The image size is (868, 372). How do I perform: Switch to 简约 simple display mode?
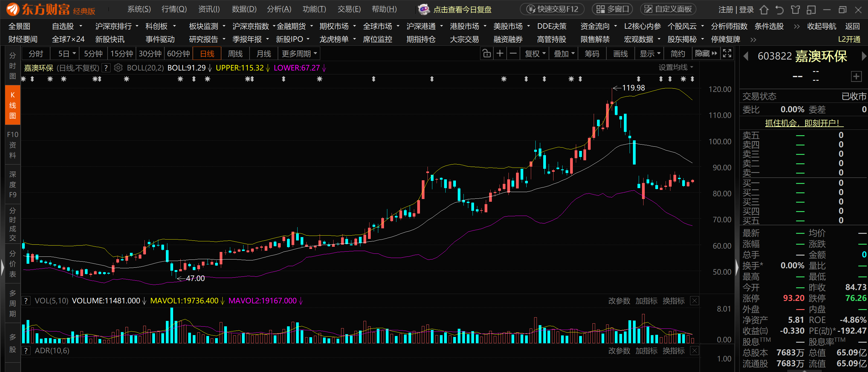point(678,54)
